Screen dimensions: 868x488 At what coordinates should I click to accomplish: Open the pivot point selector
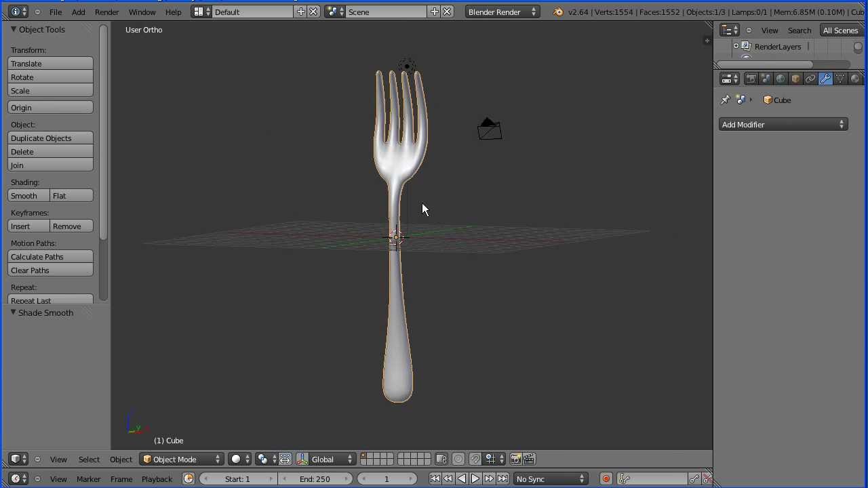point(267,460)
